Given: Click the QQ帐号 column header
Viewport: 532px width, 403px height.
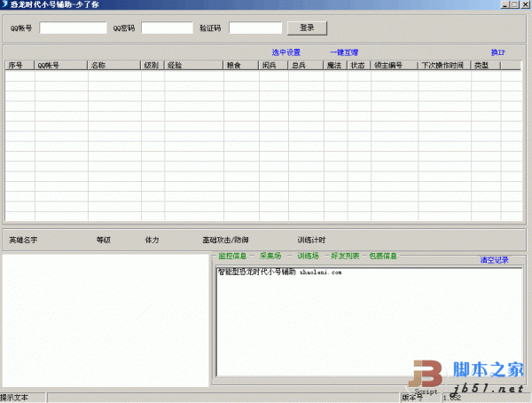Looking at the screenshot, I should click(x=61, y=65).
